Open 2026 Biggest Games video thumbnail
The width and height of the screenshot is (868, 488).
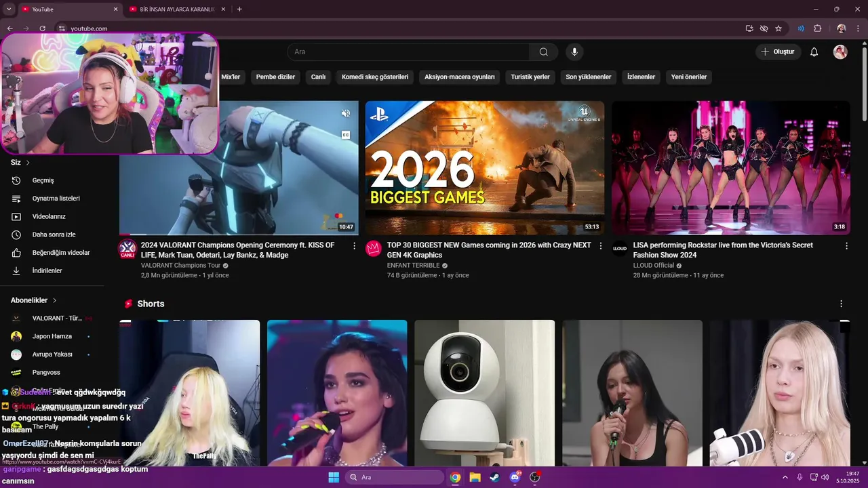(x=485, y=168)
